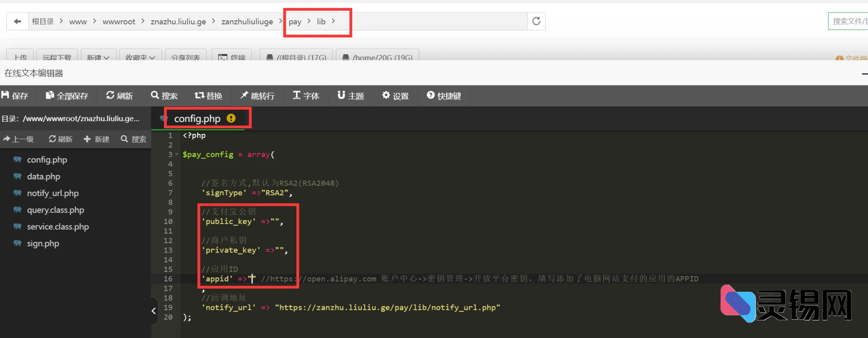Open the Search (搜索) tool in editor toolbar
868x338 pixels.
pos(164,96)
